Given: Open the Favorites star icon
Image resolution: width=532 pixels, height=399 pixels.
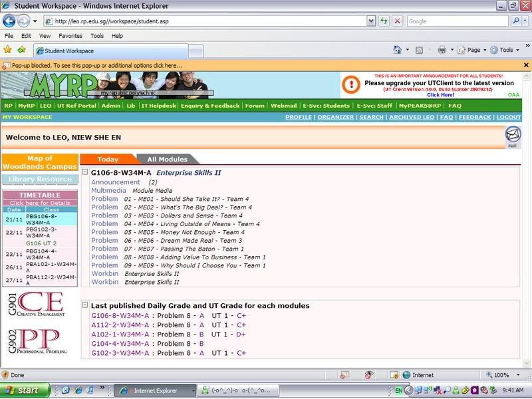Looking at the screenshot, I should click(8, 50).
